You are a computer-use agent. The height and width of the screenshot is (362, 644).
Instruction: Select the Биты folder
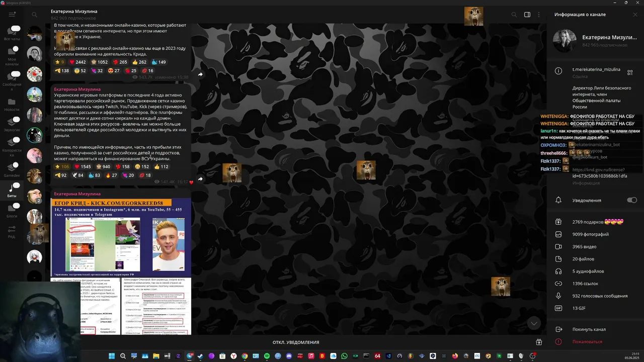12,191
